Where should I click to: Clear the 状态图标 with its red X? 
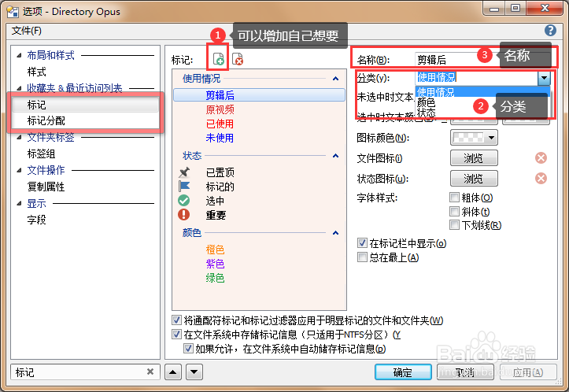541,178
